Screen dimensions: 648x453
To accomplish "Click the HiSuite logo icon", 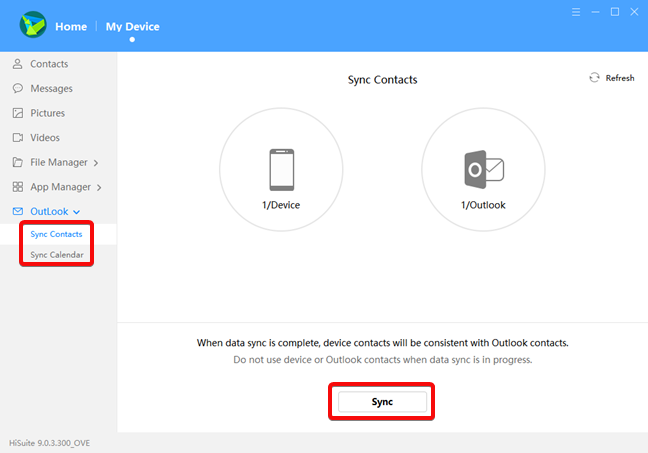I will [x=33, y=25].
